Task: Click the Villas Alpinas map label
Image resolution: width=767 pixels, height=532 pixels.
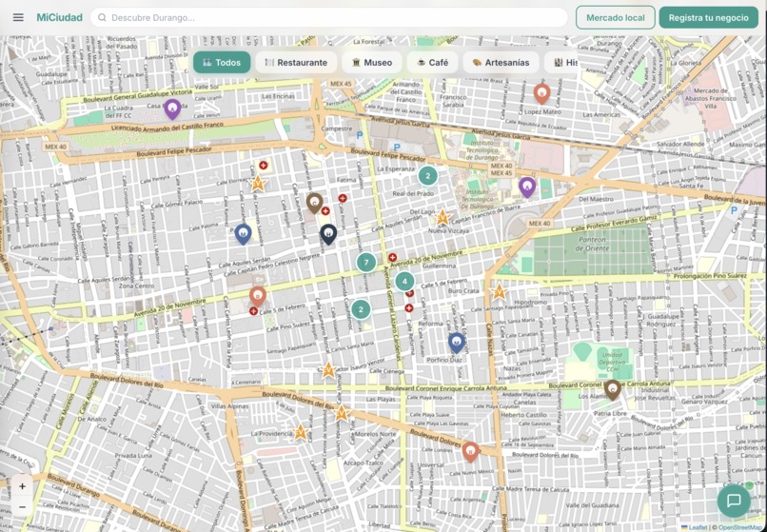Action: [x=229, y=406]
